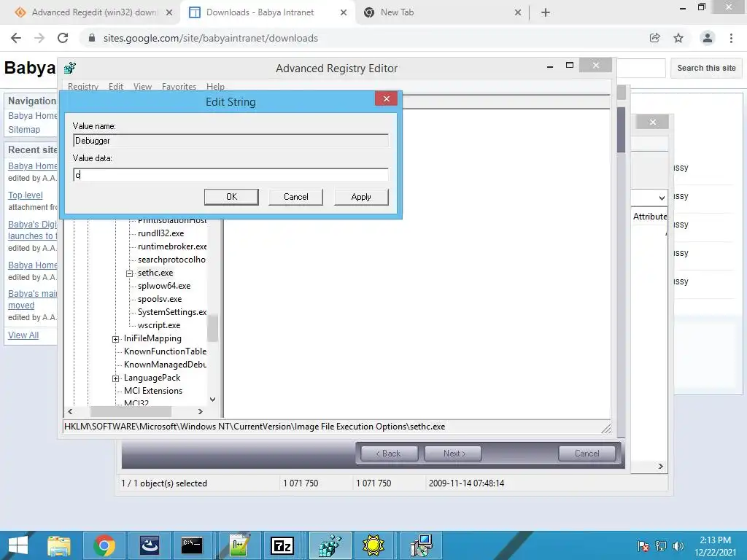Select KnownFunctionTable key in the tree
Viewport: 747px width, 560px height.
(165, 351)
